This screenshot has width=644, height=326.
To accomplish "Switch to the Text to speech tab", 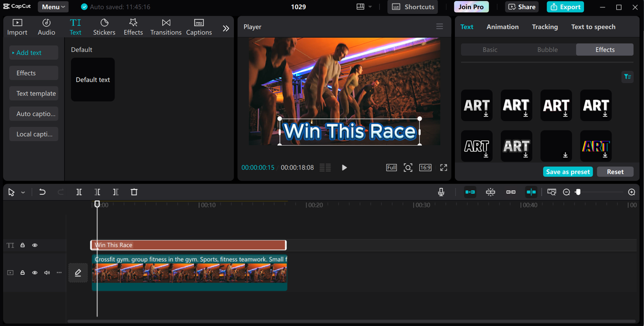I will (x=593, y=27).
